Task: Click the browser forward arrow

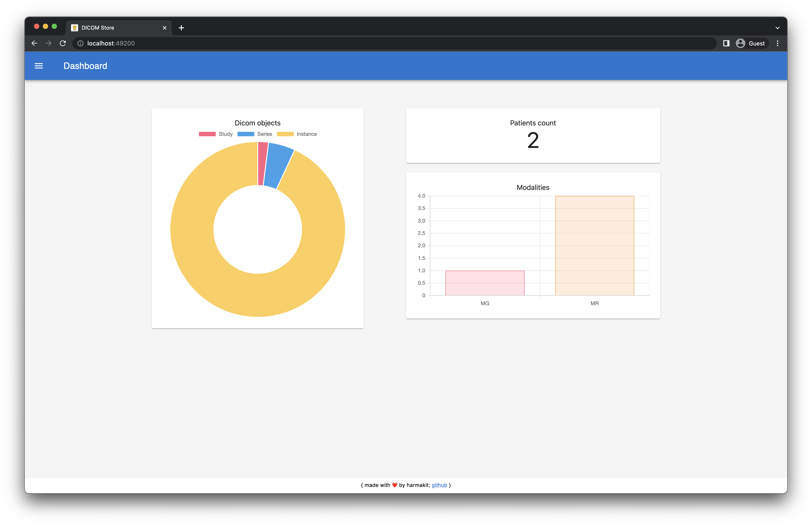Action: coord(49,43)
